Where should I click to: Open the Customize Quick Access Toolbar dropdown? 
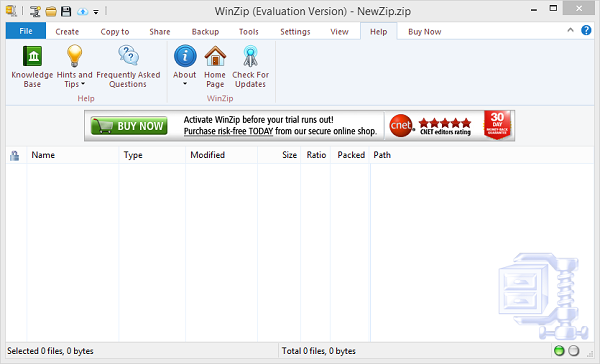(96, 12)
